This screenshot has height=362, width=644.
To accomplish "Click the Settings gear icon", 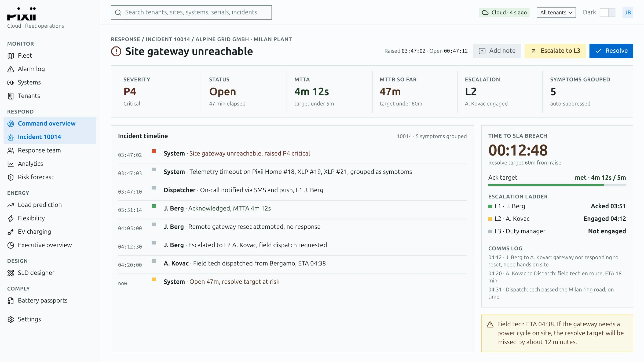I will (x=11, y=319).
